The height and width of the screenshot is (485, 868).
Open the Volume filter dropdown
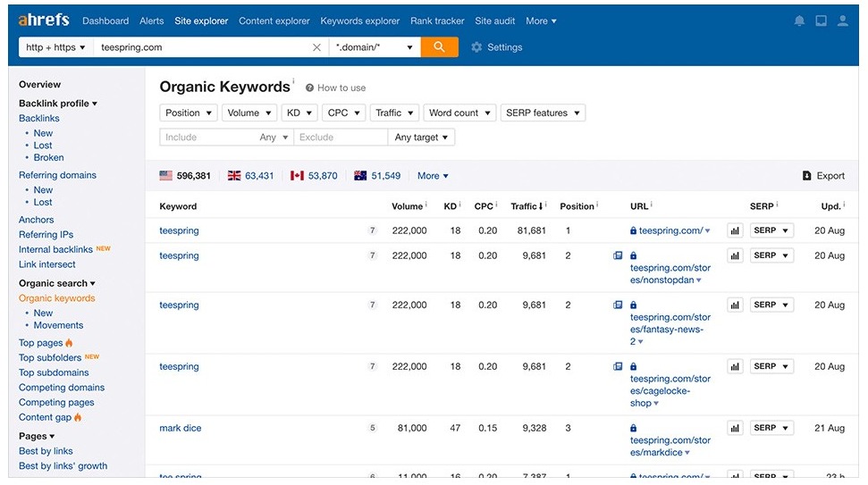click(x=249, y=113)
